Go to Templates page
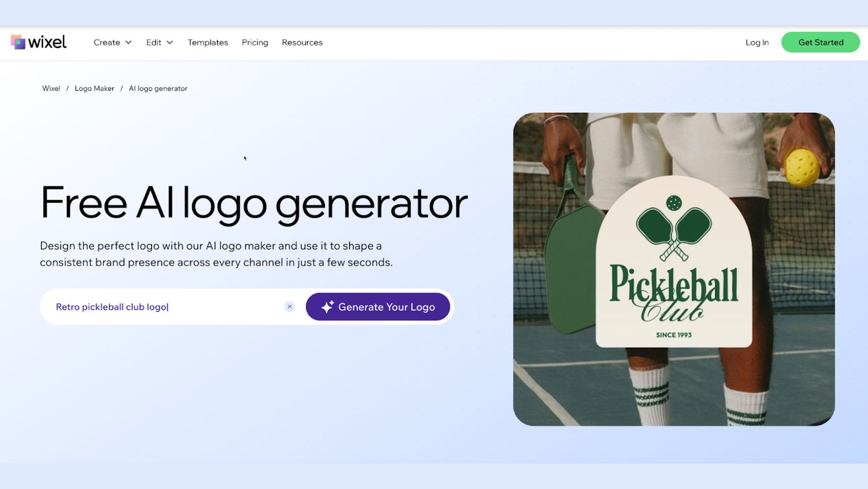This screenshot has width=868, height=489. coord(208,42)
